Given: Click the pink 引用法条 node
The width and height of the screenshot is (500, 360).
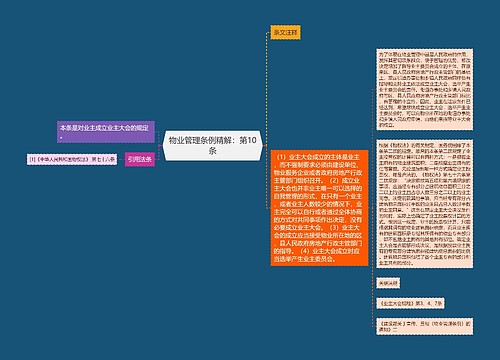Looking at the screenshot, I should (140, 159).
